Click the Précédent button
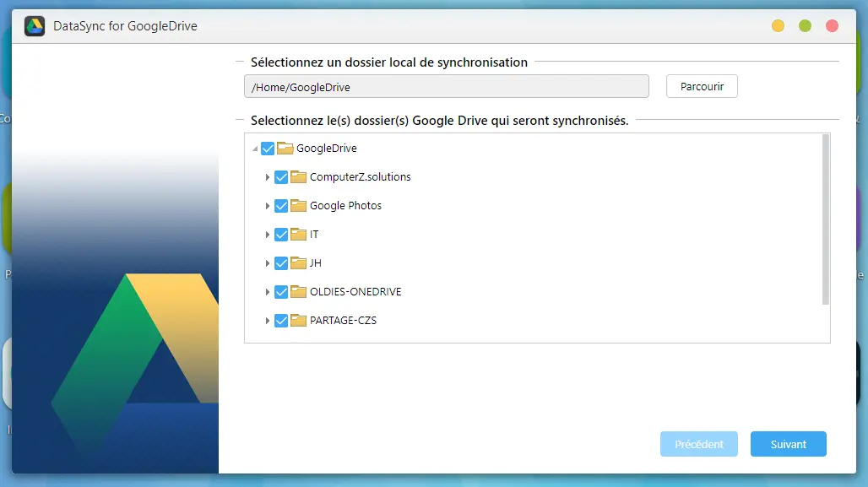 (698, 444)
